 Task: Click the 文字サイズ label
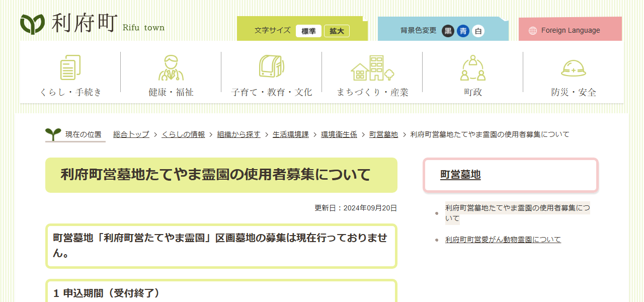[x=273, y=30]
